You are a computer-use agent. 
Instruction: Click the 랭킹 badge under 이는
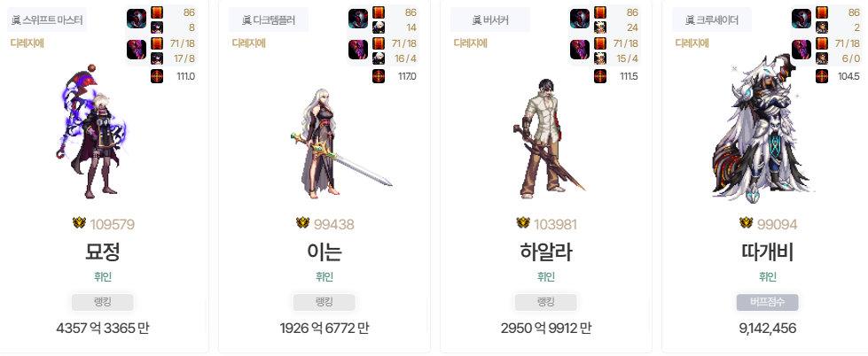coord(324,302)
